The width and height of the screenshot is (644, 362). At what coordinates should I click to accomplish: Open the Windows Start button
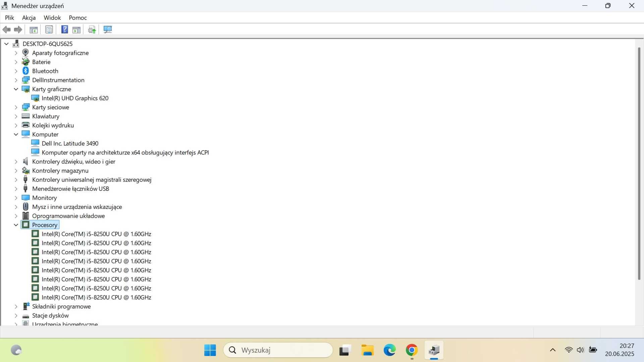coord(210,350)
